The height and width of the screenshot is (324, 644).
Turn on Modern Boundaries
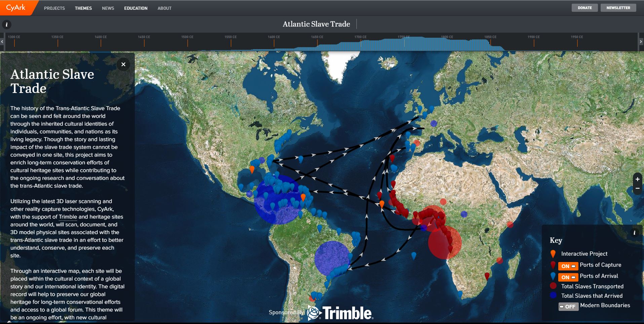pyautogui.click(x=568, y=306)
